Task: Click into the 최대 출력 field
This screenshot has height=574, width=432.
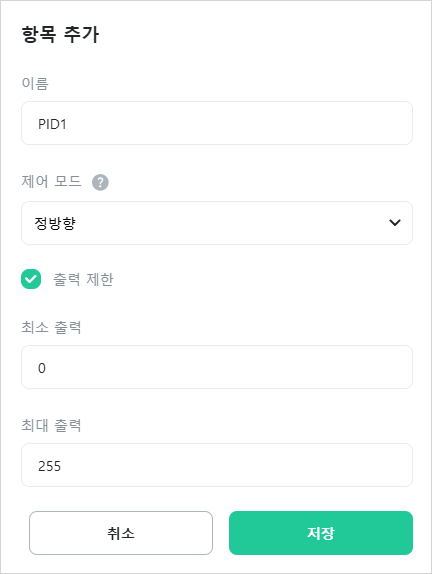Action: coord(217,465)
